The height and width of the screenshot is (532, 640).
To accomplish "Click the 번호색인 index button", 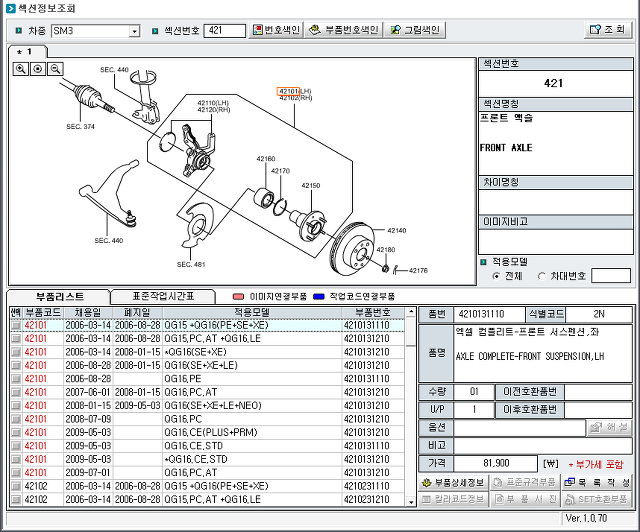I will [x=276, y=30].
